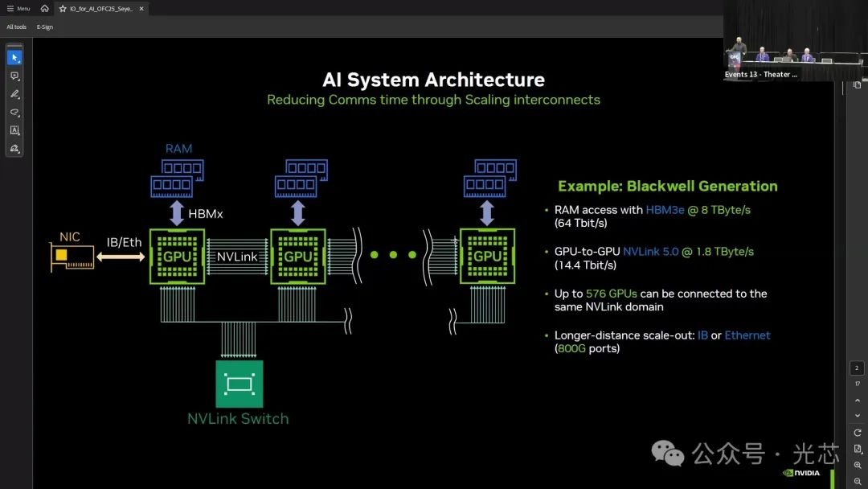Open the page display options icon
The height and width of the screenshot is (489, 868).
click(857, 449)
